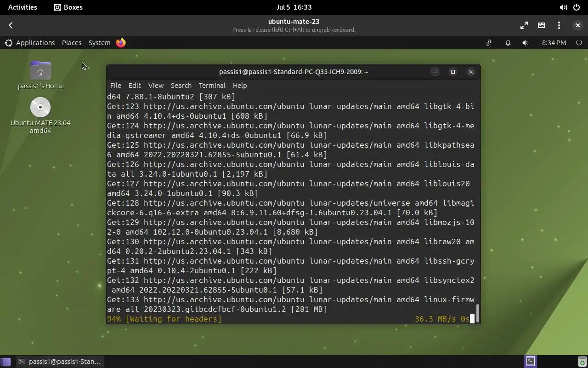Toggle Boxes fullscreen mode

click(524, 26)
